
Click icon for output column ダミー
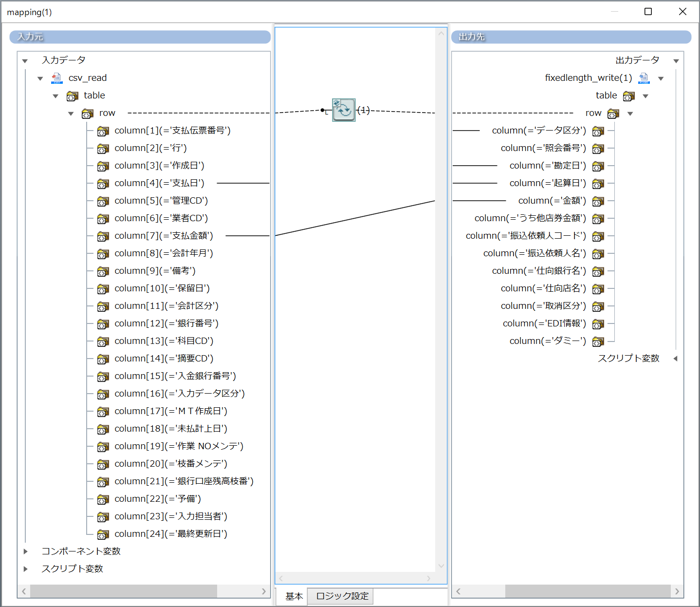(598, 341)
